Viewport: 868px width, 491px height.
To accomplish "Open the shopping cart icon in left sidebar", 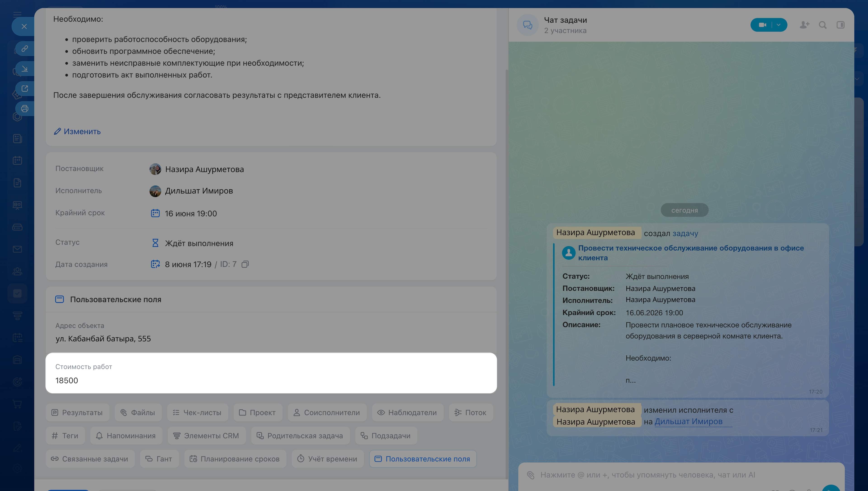I will tap(17, 404).
